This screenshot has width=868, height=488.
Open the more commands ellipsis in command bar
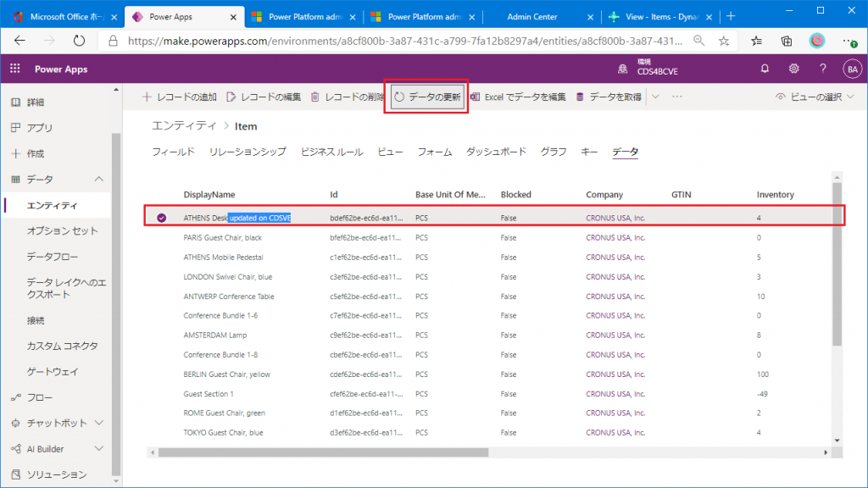(x=677, y=97)
